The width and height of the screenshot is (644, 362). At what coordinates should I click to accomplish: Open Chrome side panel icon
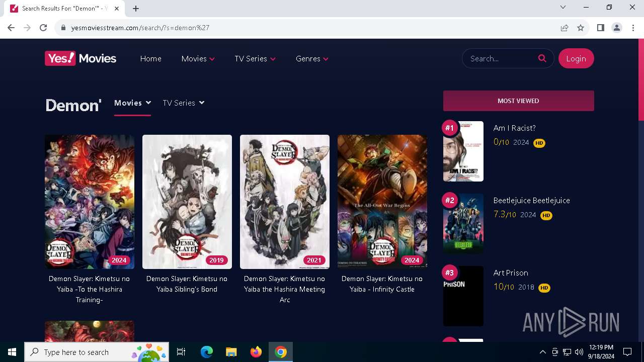(600, 28)
